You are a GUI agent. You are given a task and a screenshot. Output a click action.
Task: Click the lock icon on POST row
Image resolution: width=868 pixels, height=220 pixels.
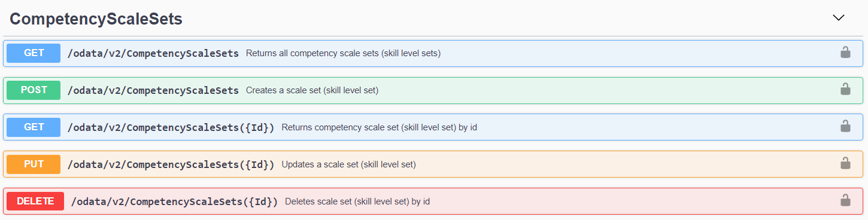pyautogui.click(x=845, y=90)
